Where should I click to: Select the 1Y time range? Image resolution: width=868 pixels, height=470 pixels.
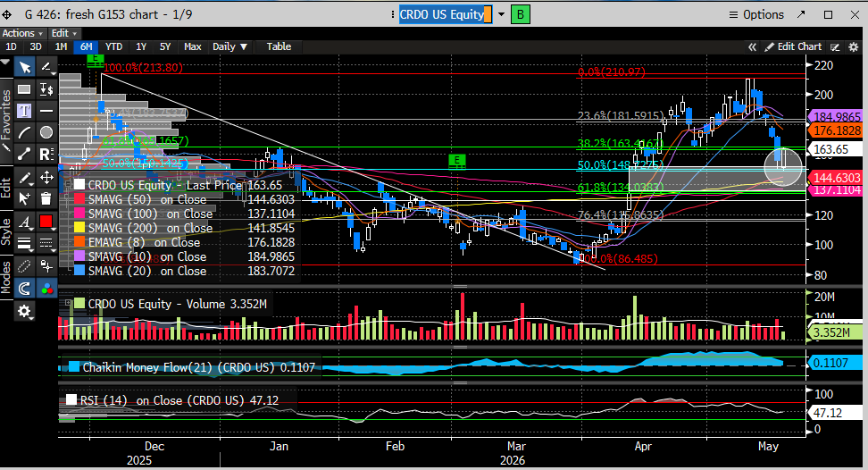[141, 46]
